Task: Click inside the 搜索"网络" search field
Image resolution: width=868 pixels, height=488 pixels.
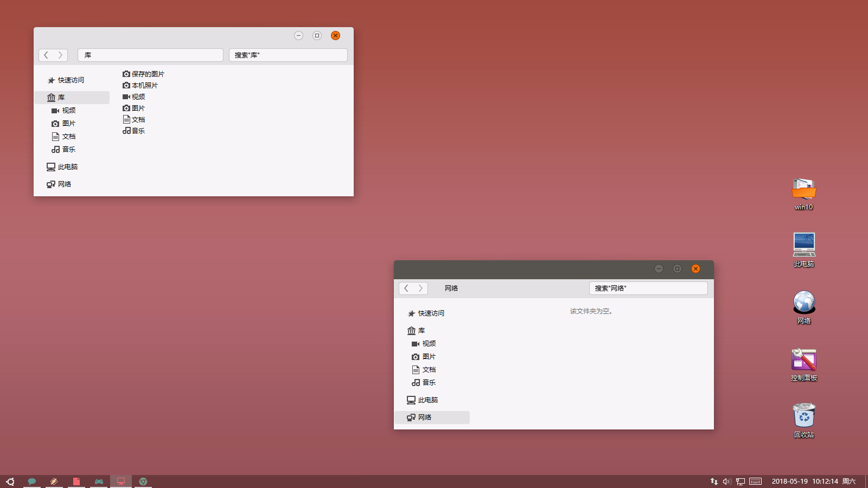Action: (648, 288)
